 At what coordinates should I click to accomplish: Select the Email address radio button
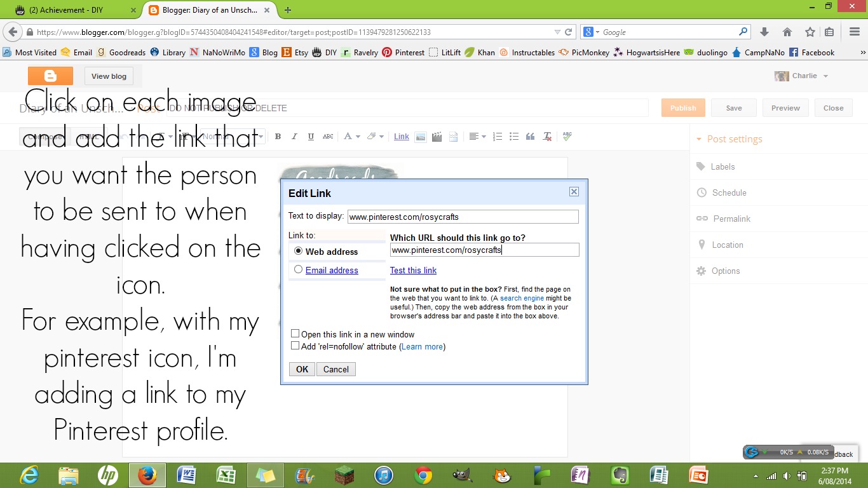click(x=299, y=269)
